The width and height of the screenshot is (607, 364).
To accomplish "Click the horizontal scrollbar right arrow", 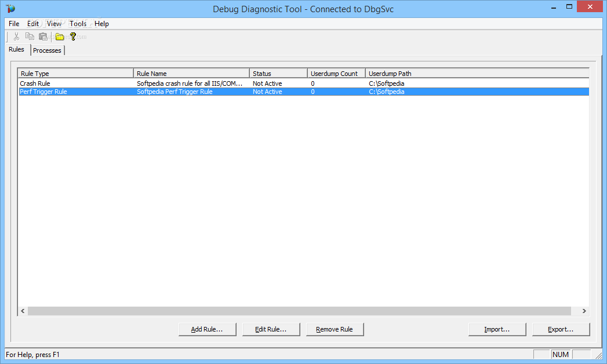I will (x=584, y=311).
